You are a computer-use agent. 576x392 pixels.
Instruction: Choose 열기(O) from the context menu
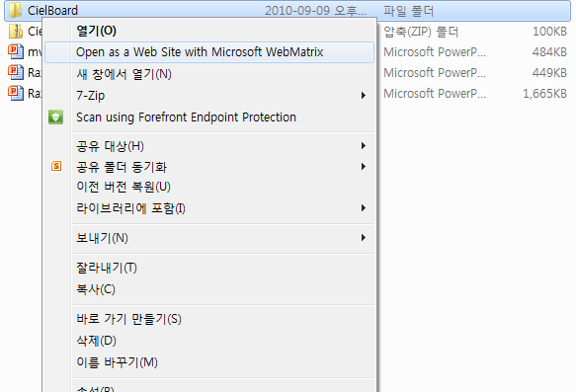pyautogui.click(x=209, y=31)
